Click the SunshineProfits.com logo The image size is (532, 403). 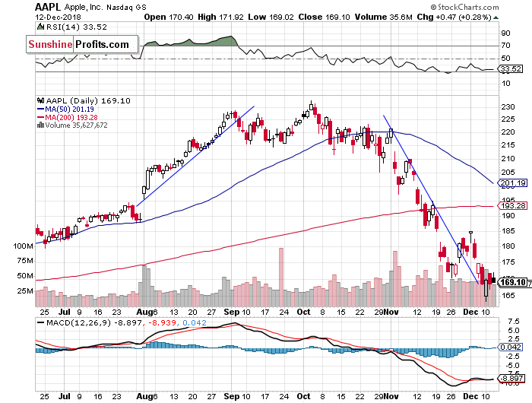[82, 44]
